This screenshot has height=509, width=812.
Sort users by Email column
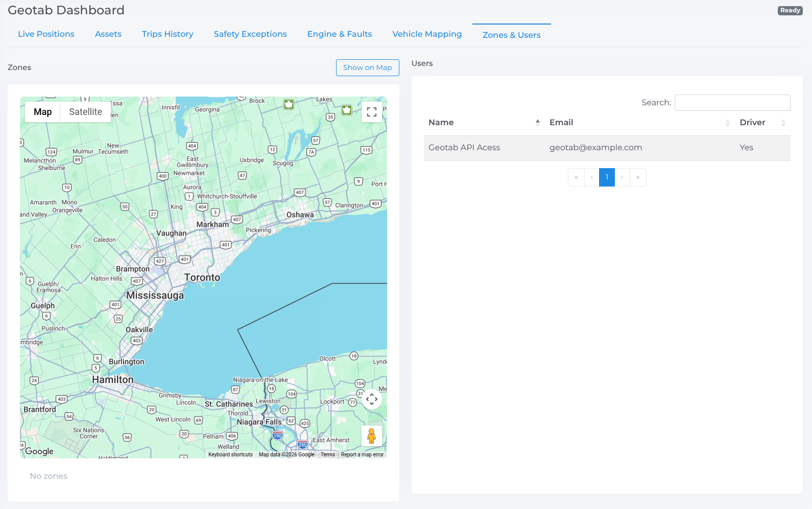(640, 123)
